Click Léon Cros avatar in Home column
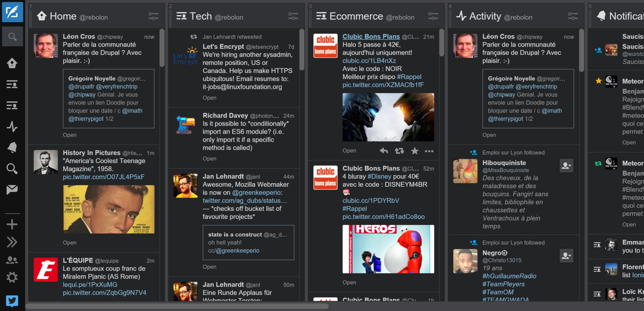The image size is (644, 311). 45,46
